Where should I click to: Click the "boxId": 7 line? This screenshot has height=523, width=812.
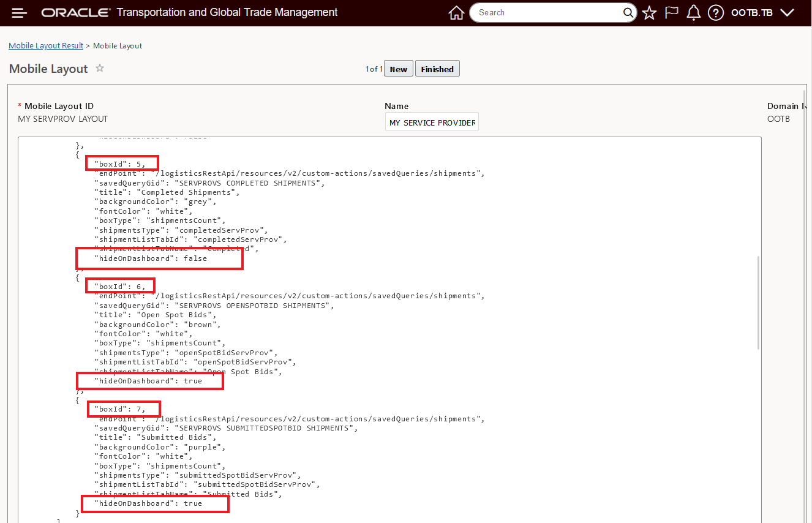pyautogui.click(x=120, y=409)
